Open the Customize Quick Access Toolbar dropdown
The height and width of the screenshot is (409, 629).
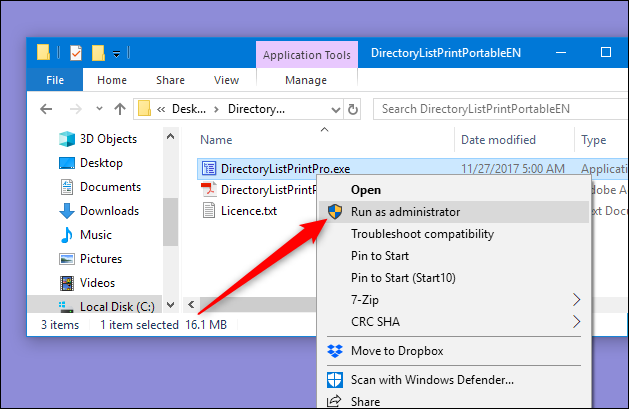pyautogui.click(x=116, y=53)
